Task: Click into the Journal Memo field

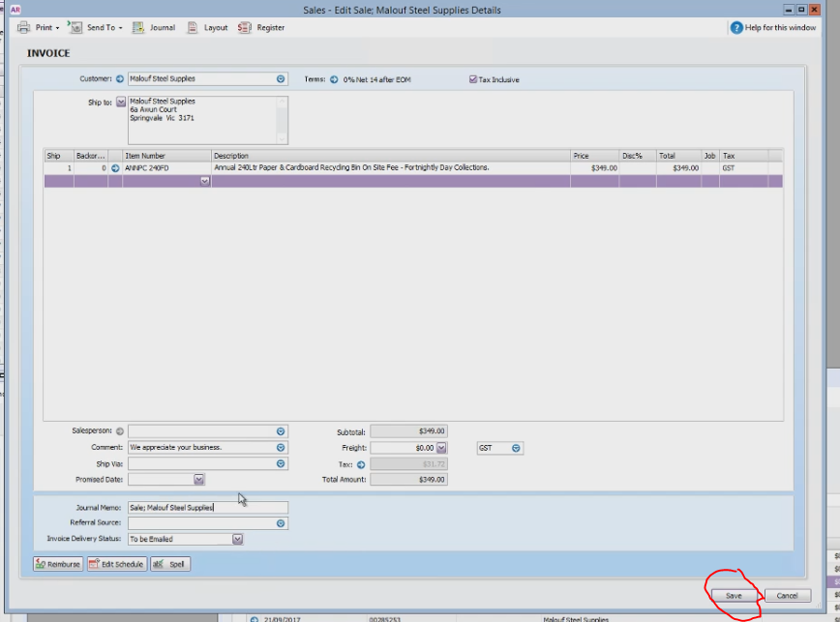Action: click(x=208, y=508)
